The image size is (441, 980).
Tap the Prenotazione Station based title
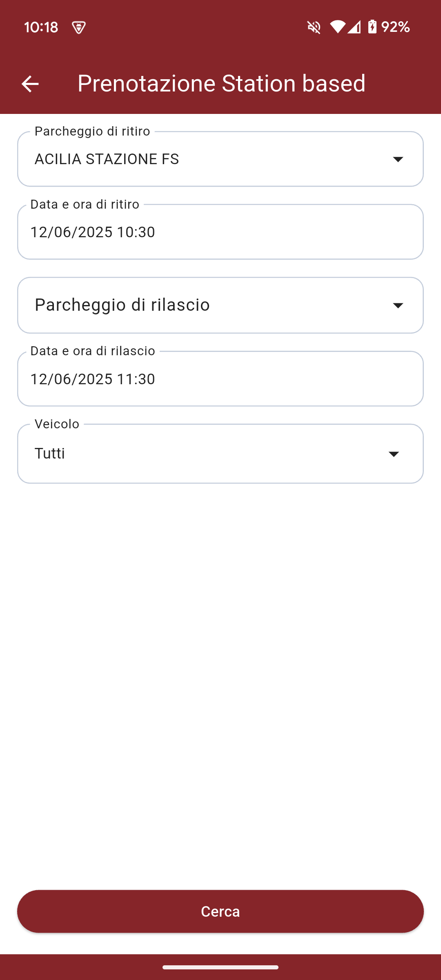(221, 83)
